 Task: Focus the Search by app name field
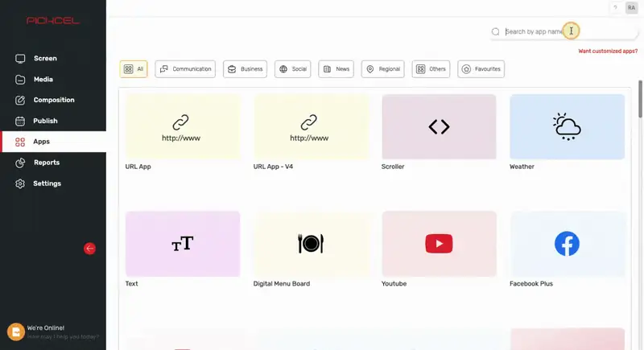coord(563,31)
